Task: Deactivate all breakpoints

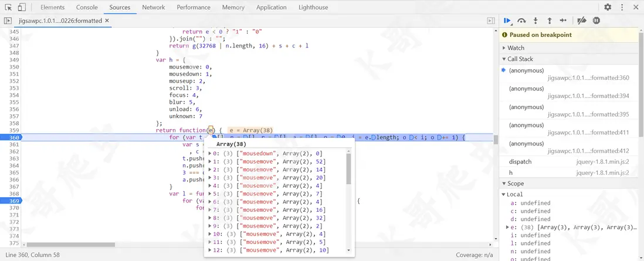Action: pyautogui.click(x=582, y=21)
